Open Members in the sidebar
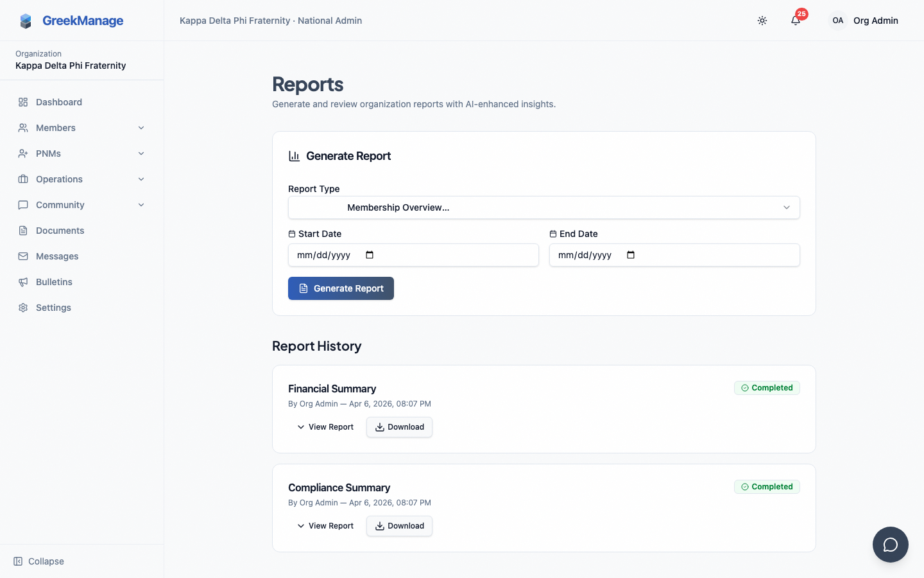Image resolution: width=924 pixels, height=578 pixels. [x=82, y=128]
